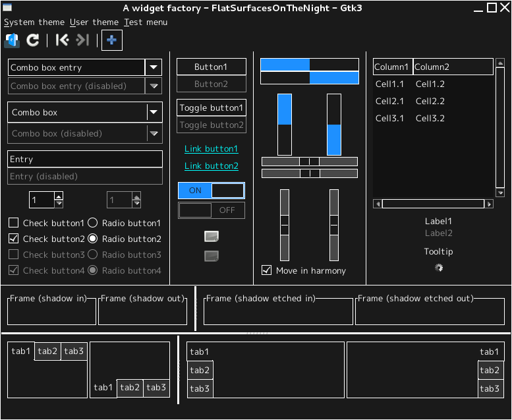
Task: Increase the enabled spin button value
Action: coord(59,196)
